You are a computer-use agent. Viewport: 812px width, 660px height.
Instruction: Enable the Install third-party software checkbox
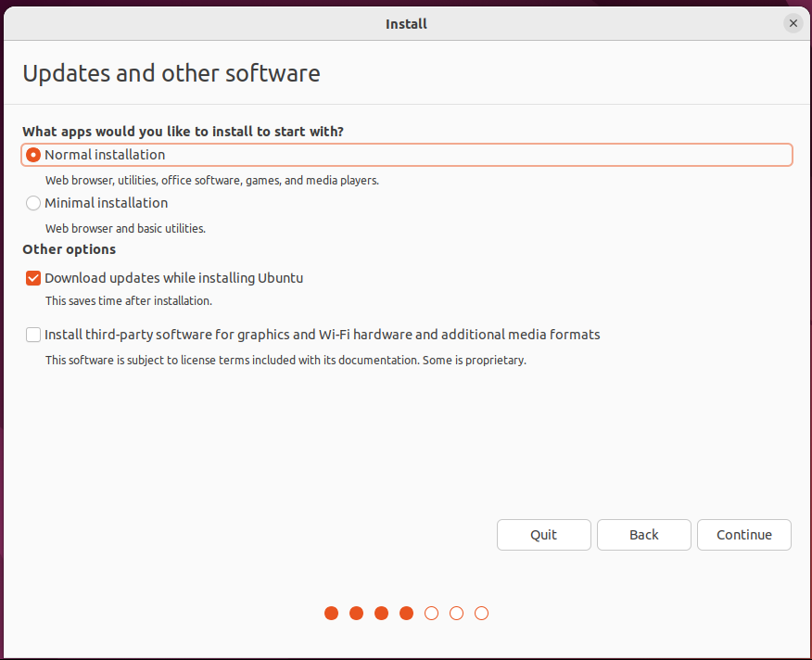(33, 335)
